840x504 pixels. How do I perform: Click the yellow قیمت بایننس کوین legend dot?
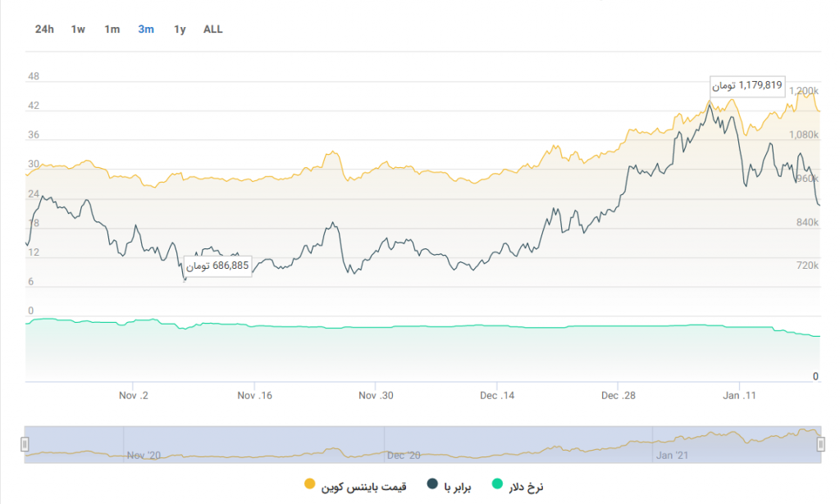tap(310, 485)
